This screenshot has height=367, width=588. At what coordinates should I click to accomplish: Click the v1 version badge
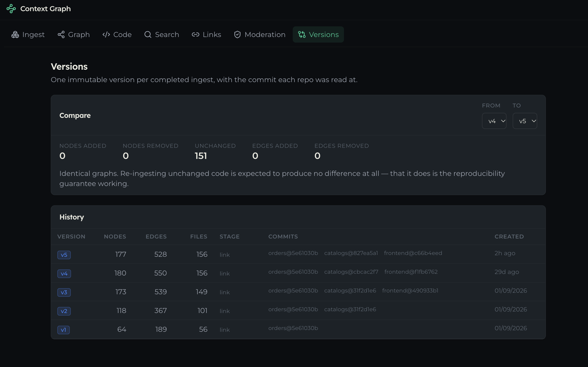click(63, 330)
